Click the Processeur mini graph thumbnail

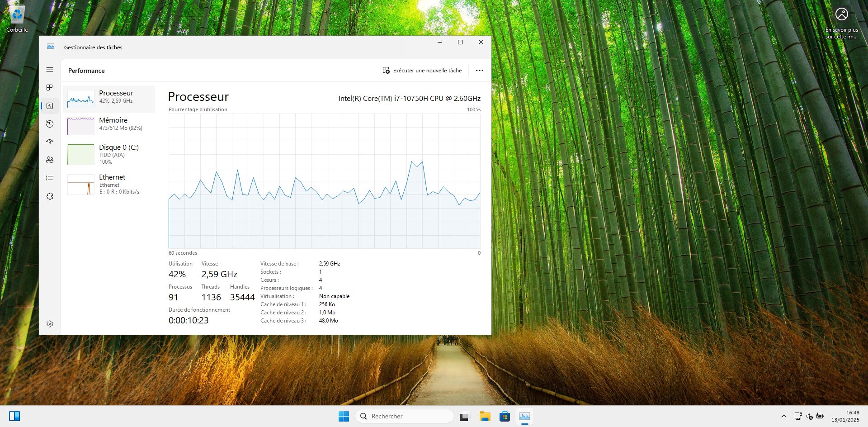pyautogui.click(x=80, y=99)
